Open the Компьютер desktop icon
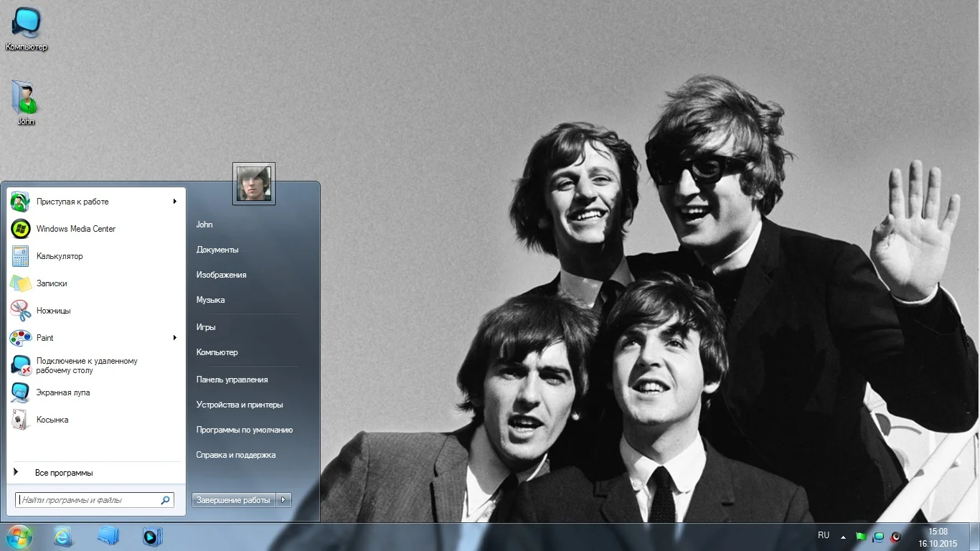The image size is (980, 551). point(27,29)
